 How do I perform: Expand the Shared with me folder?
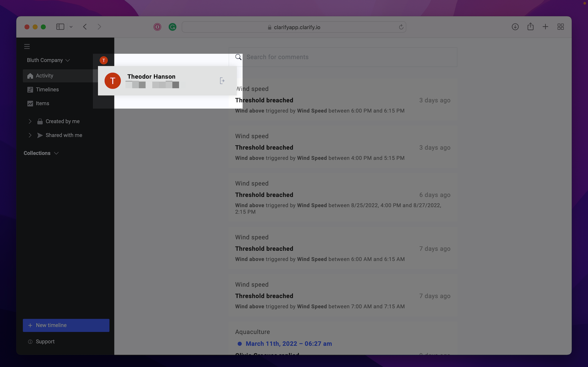pyautogui.click(x=30, y=135)
